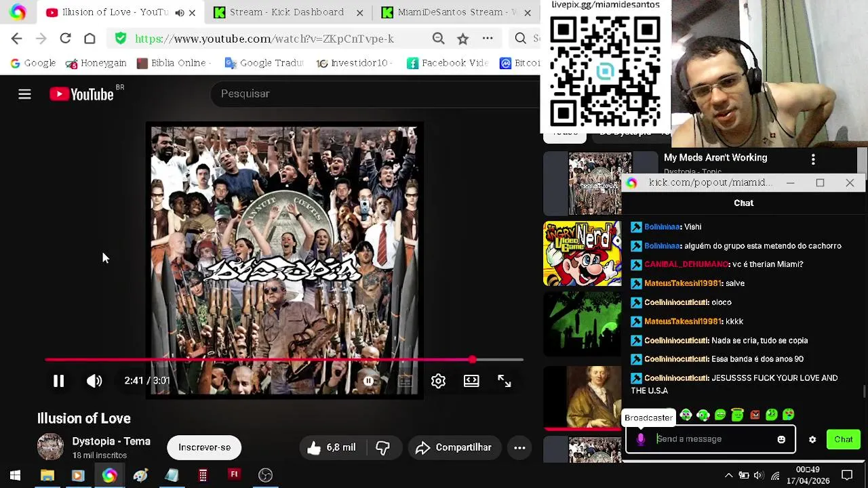Image resolution: width=868 pixels, height=488 pixels.
Task: Open calculator from the taskbar
Action: pyautogui.click(x=203, y=475)
